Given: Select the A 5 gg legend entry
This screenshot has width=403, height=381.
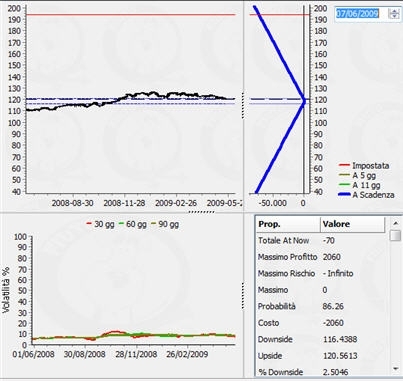Looking at the screenshot, I should [x=357, y=175].
